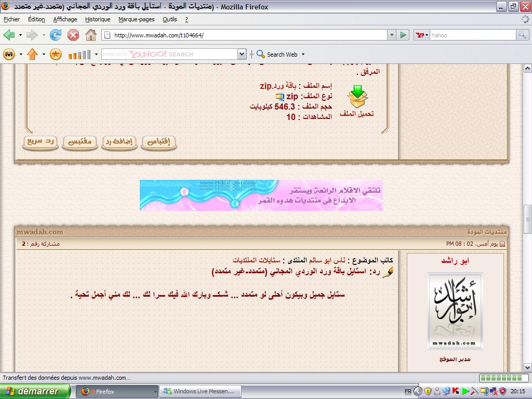Click the vertical page scrollbar thumb
This screenshot has width=532, height=399.
coord(527,218)
